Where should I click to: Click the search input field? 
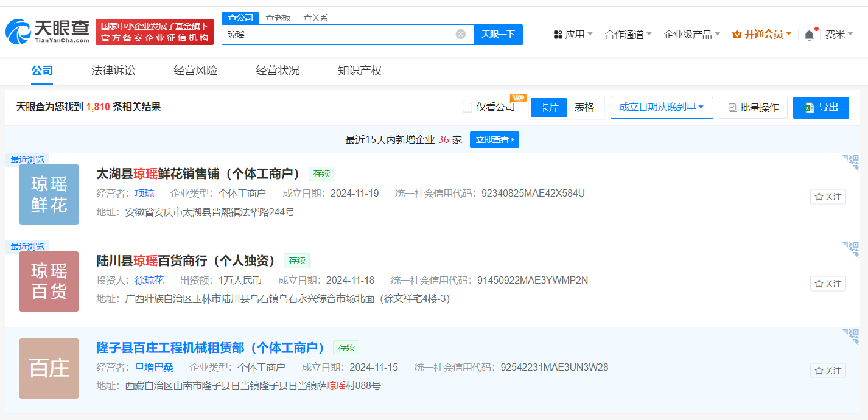point(338,35)
